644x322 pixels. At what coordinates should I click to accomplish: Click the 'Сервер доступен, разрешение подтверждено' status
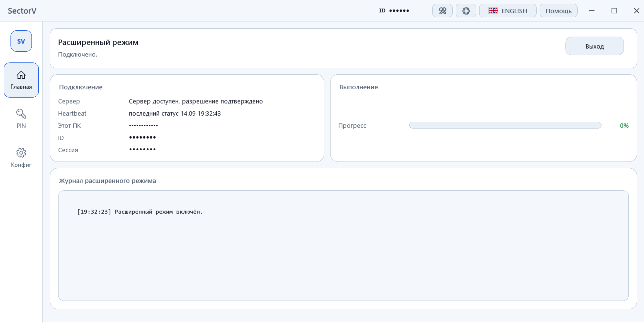point(196,101)
